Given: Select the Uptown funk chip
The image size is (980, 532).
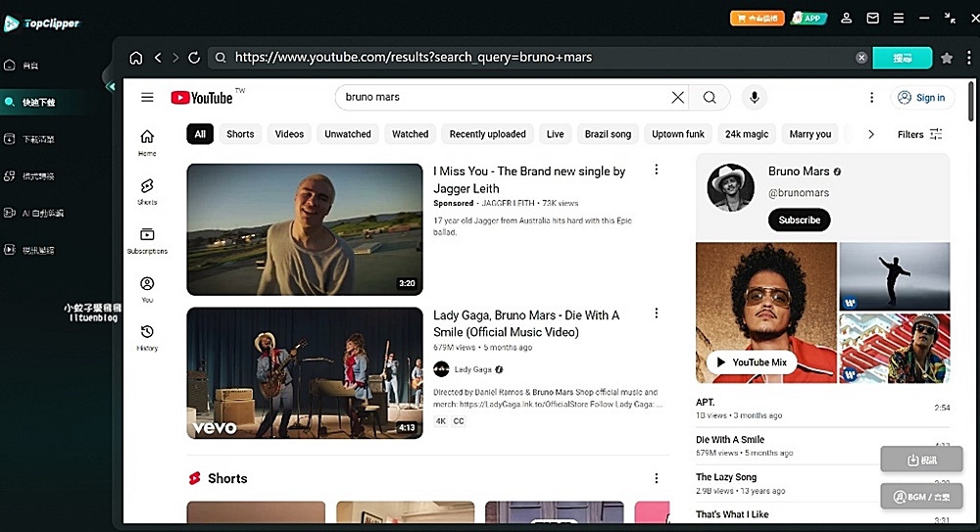Looking at the screenshot, I should pos(677,134).
